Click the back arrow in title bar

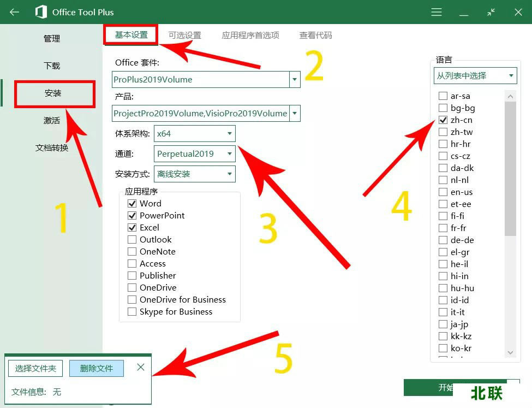pyautogui.click(x=14, y=12)
